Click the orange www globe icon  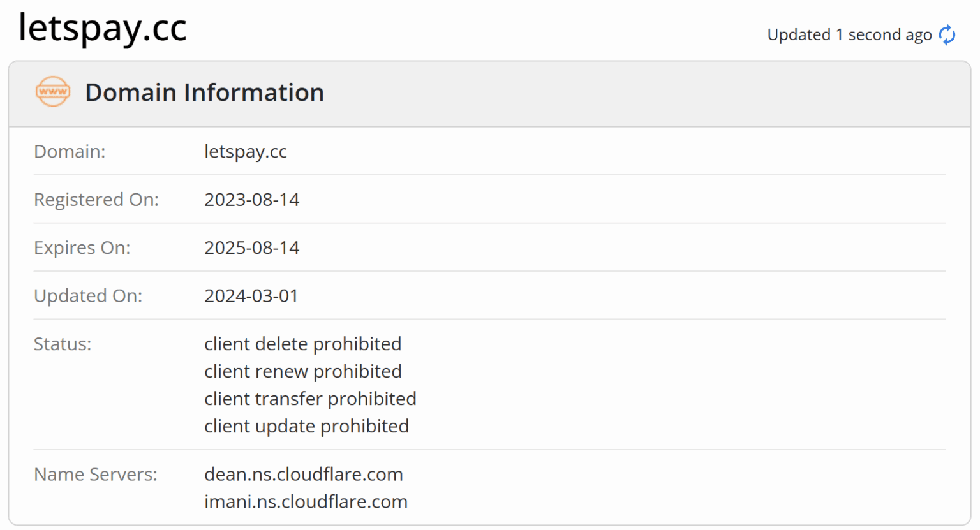[x=53, y=92]
